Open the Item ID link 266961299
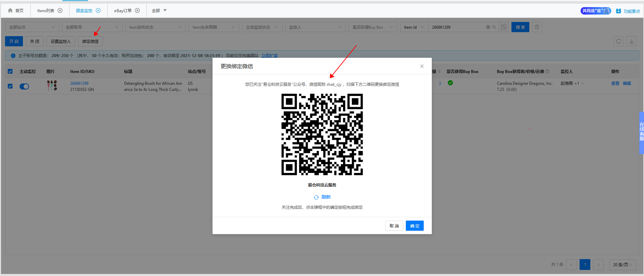Screen dimensions: 644x276 point(79,83)
